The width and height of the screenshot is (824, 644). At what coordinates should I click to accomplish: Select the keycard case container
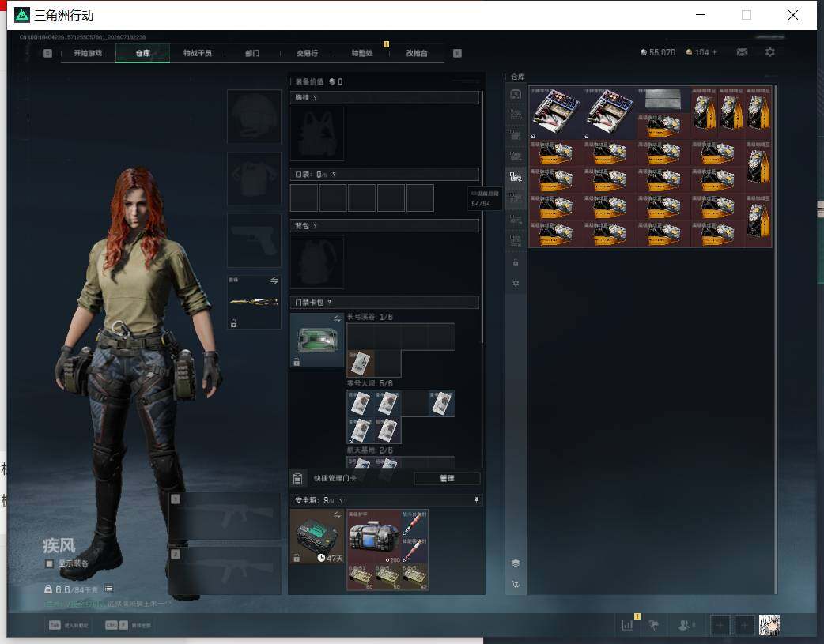click(317, 340)
